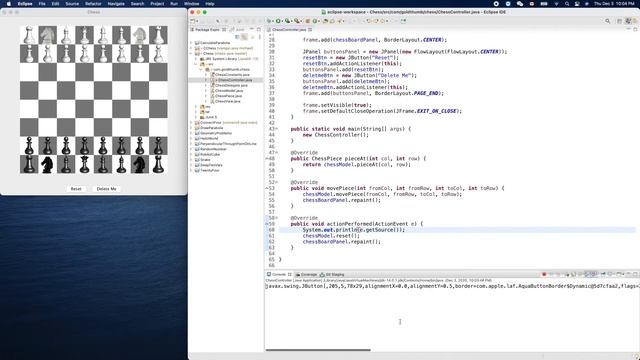Click the black queen on the chess board
This screenshot has height=360, width=640.
point(84,164)
